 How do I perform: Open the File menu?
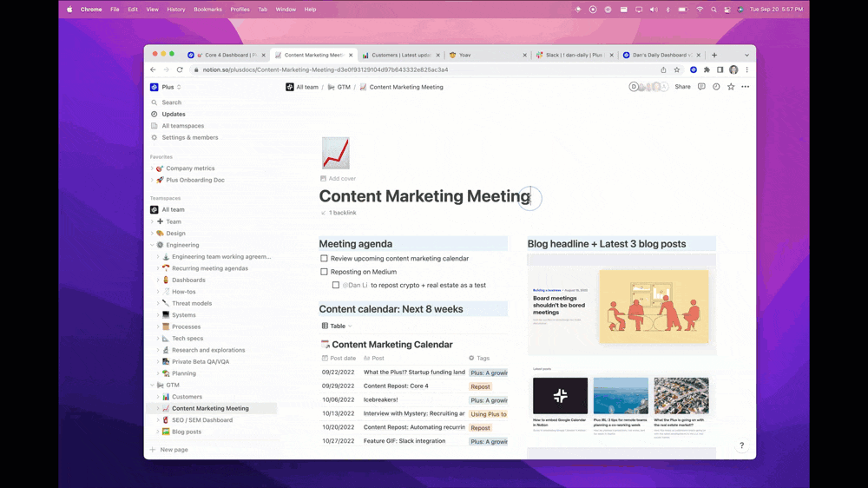(x=115, y=10)
